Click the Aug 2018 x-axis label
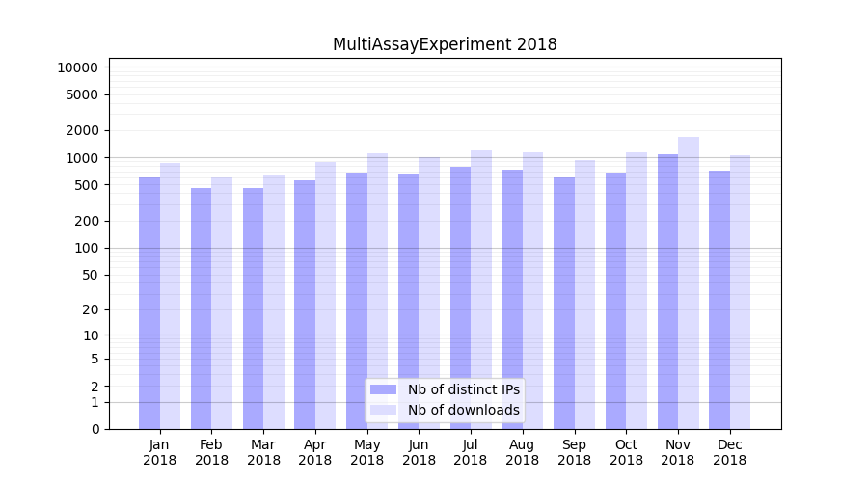 [523, 452]
